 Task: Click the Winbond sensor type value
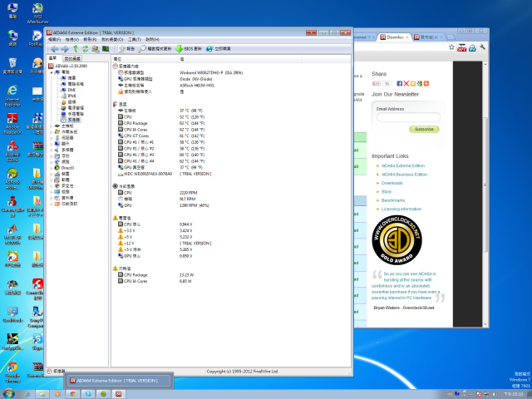click(x=211, y=72)
